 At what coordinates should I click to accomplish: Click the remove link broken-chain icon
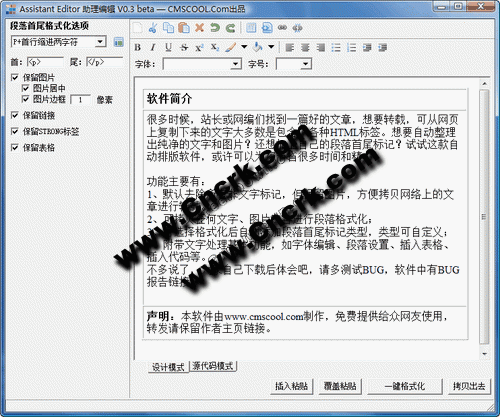tap(297, 28)
